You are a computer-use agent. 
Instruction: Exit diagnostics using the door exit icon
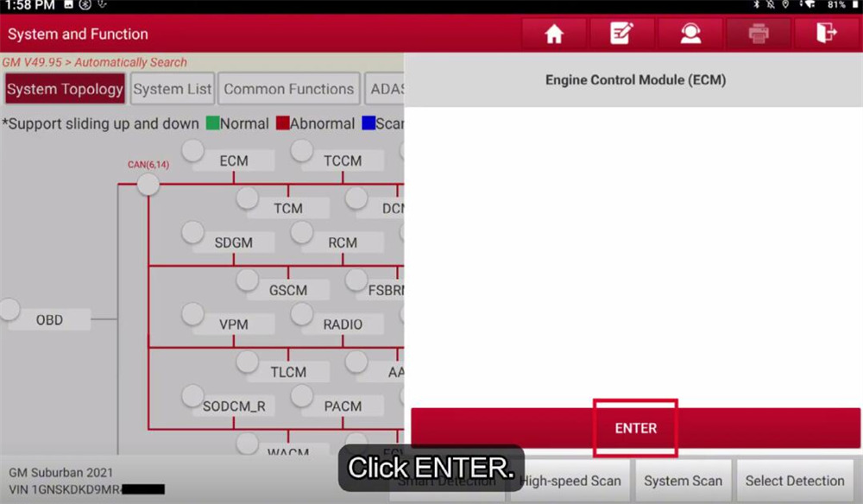pyautogui.click(x=827, y=34)
